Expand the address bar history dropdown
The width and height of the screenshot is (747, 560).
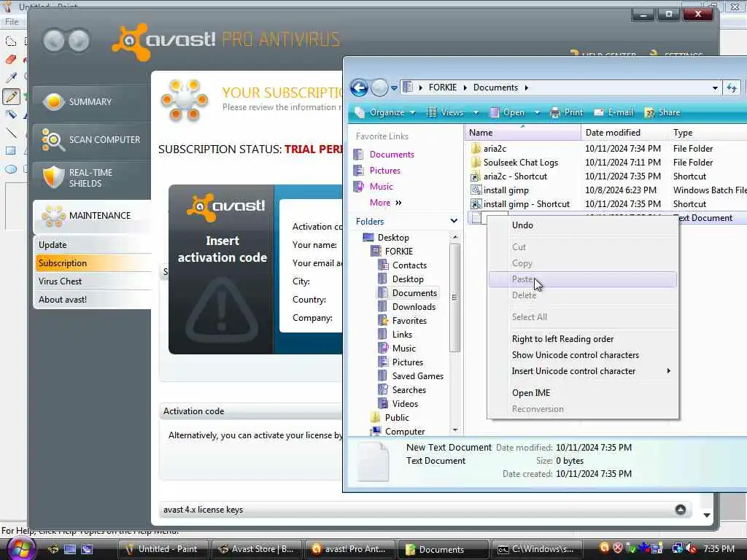tap(715, 88)
